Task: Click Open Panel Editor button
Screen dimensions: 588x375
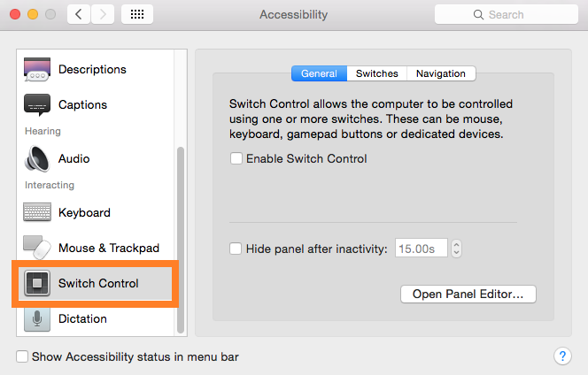Action: click(x=468, y=294)
